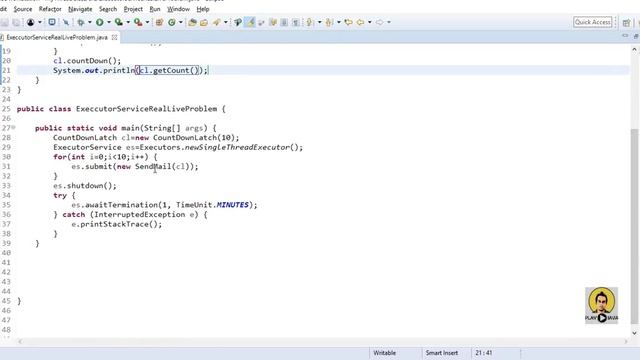This screenshot has height=360, width=640.
Task: Click the black circle profile toolbar icon
Action: pos(31,22)
